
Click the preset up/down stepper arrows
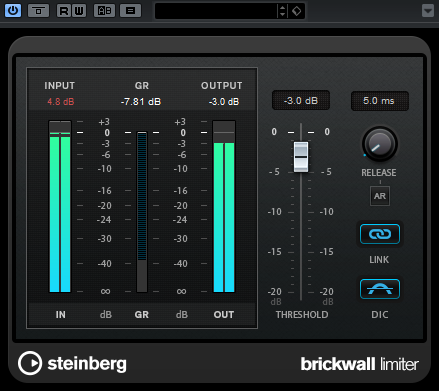pyautogui.click(x=282, y=11)
